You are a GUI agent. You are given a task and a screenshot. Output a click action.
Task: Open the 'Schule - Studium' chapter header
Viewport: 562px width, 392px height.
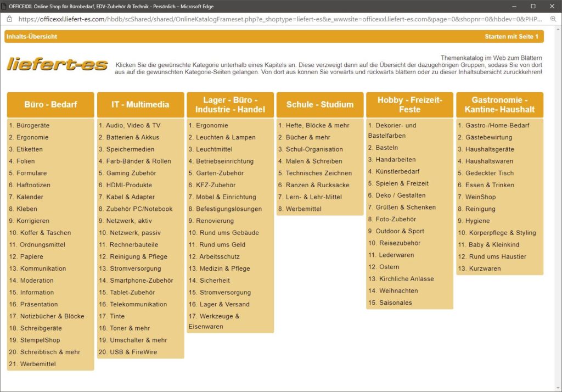[x=320, y=104]
